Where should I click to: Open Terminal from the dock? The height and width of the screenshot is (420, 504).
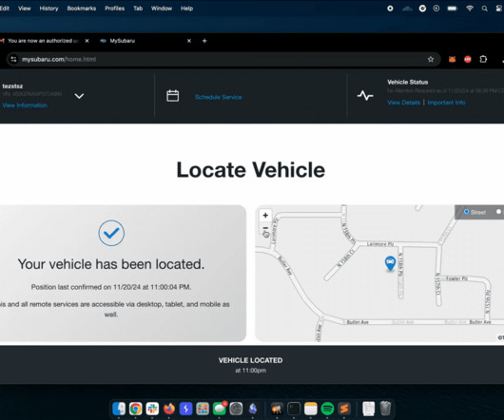pyautogui.click(x=294, y=409)
